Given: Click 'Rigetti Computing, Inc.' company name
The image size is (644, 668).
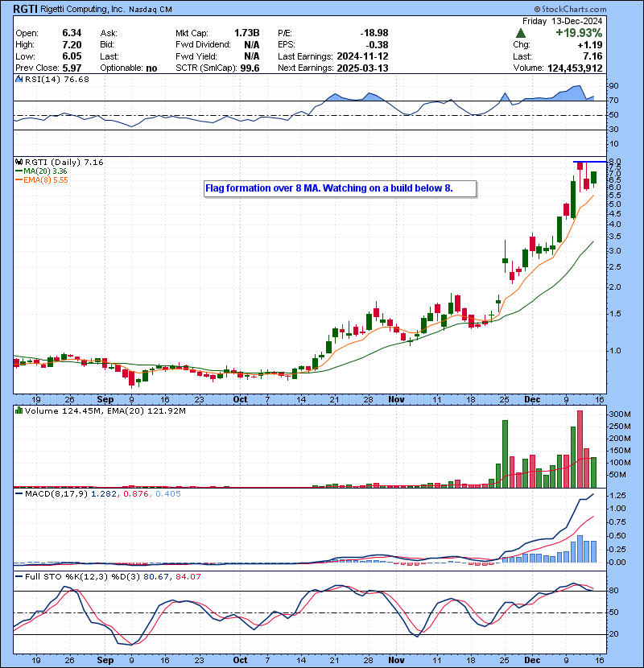Looking at the screenshot, I should [x=83, y=10].
